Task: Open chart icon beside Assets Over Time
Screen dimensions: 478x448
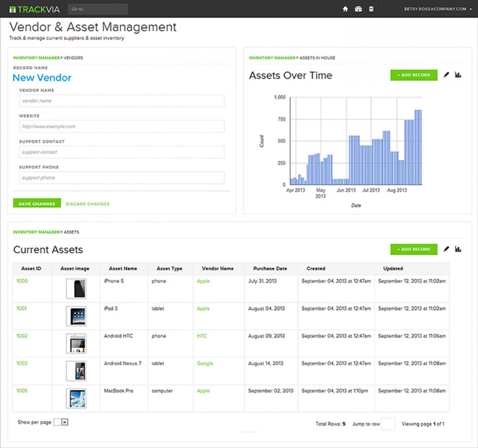Action: [458, 75]
